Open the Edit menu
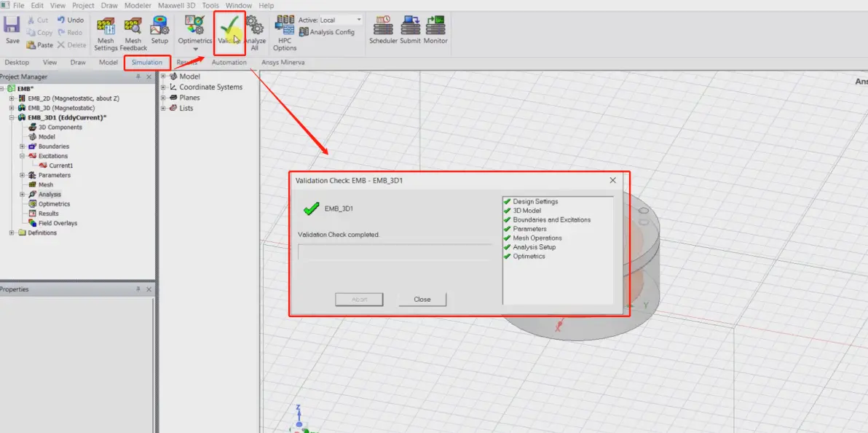 (x=37, y=6)
